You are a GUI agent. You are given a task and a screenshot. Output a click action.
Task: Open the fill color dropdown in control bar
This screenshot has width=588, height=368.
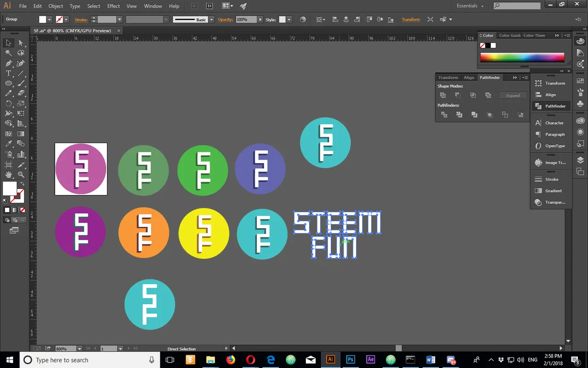pos(49,19)
